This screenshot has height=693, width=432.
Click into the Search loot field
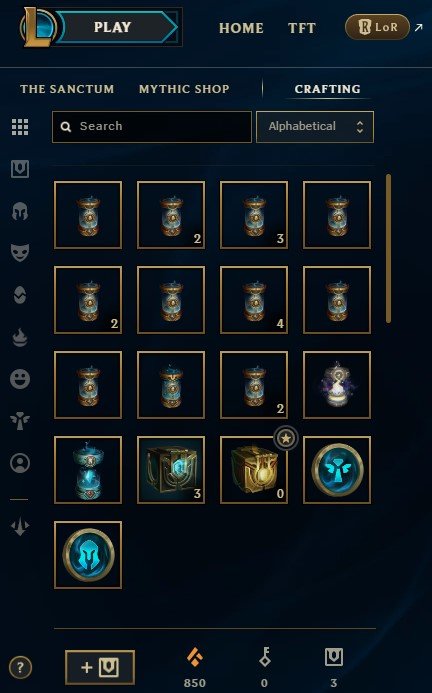(x=152, y=127)
